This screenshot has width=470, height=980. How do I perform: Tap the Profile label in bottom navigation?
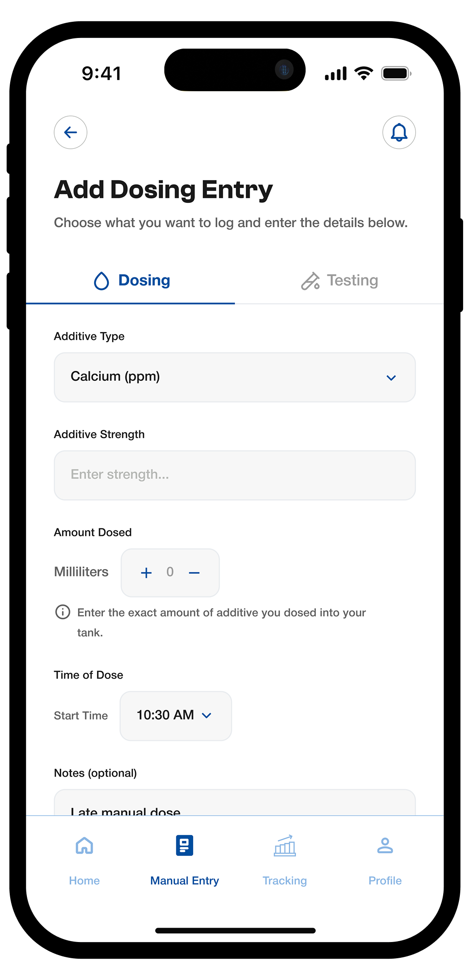(x=385, y=880)
